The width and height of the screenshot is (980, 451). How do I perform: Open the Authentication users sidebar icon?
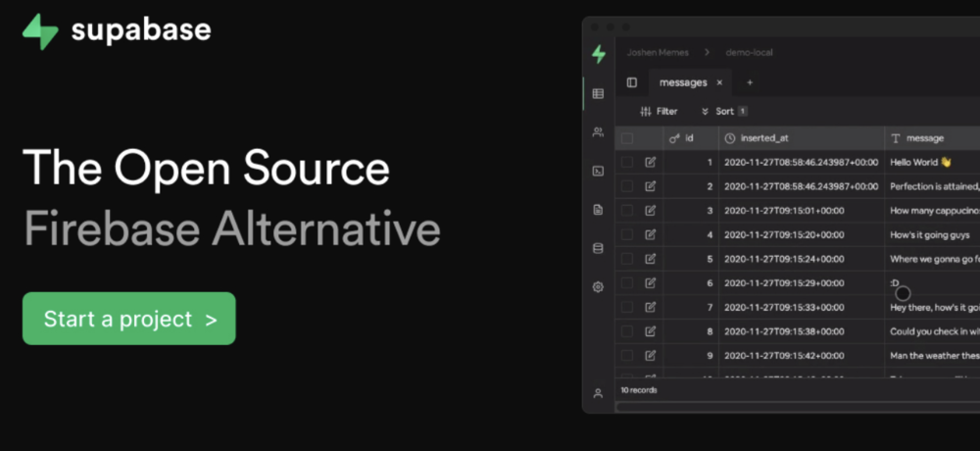click(x=598, y=132)
